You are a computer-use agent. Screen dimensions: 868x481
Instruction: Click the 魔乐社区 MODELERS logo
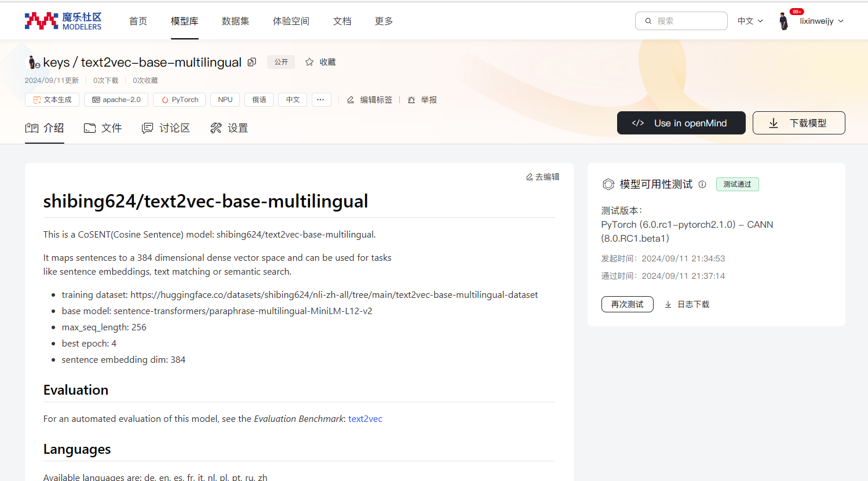pyautogui.click(x=62, y=20)
